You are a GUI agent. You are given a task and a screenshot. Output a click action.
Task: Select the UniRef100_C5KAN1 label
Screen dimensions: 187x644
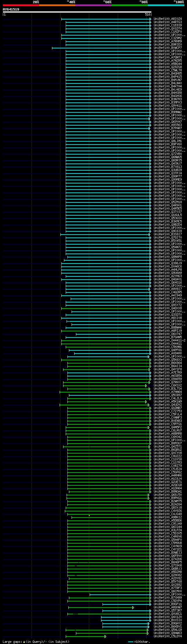pos(168,347)
